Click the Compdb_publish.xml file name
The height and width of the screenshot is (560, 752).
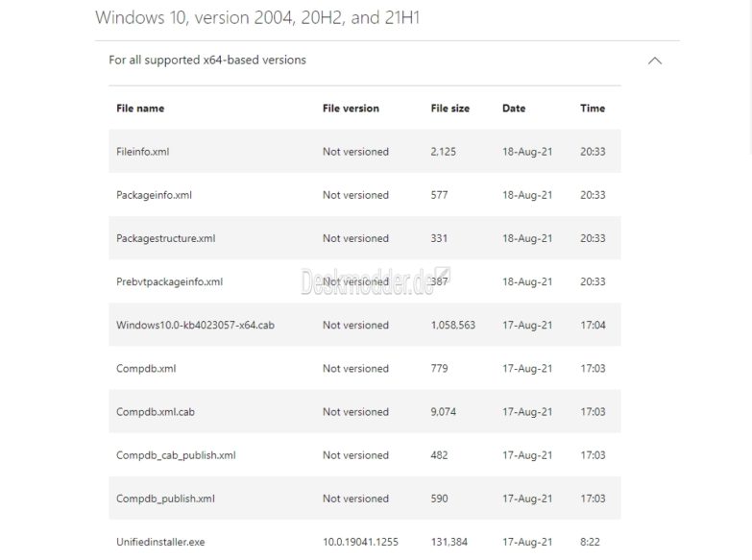coord(165,499)
